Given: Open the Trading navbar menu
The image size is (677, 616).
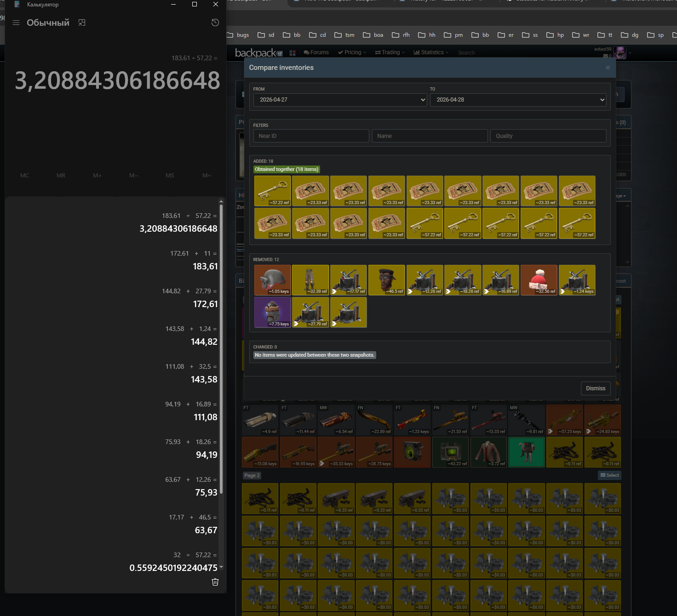Looking at the screenshot, I should pyautogui.click(x=390, y=52).
